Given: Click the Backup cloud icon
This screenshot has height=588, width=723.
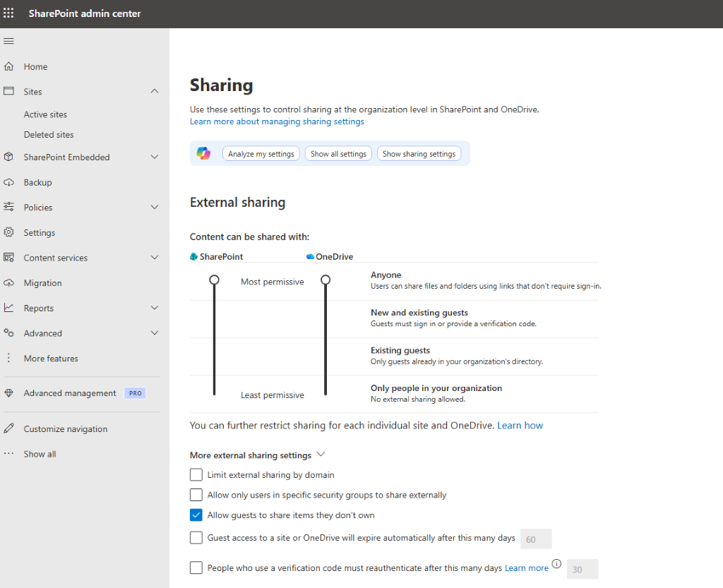Looking at the screenshot, I should 8,182.
